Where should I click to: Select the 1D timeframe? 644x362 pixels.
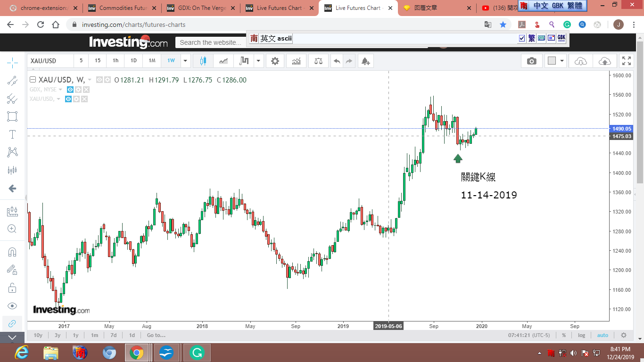tap(133, 61)
